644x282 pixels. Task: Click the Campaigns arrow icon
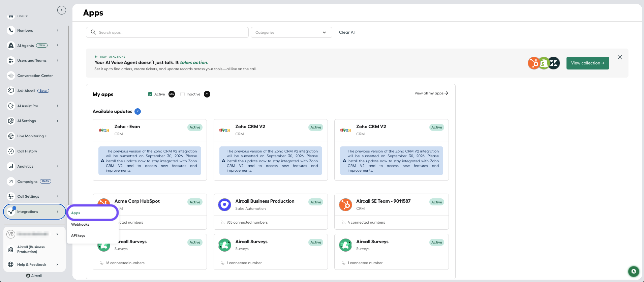click(11, 181)
